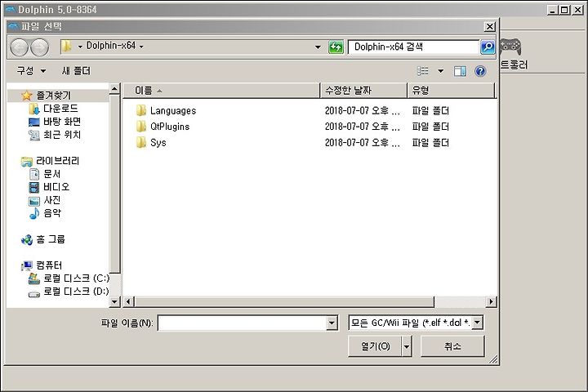The height and width of the screenshot is (392, 588).
Task: Open the view options list icon
Action: point(423,71)
